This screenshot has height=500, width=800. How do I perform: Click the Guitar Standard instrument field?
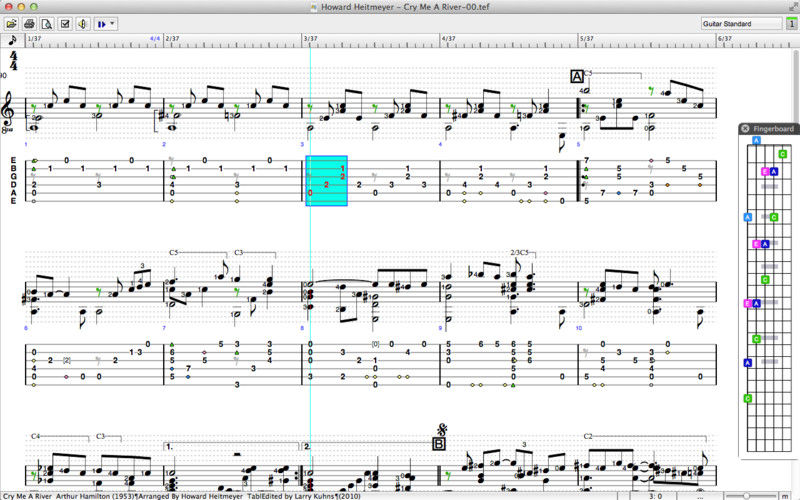(x=741, y=23)
